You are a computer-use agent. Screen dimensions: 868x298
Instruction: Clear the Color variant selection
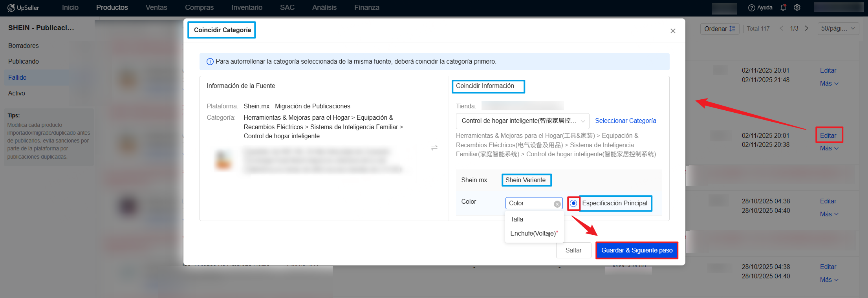pyautogui.click(x=557, y=204)
